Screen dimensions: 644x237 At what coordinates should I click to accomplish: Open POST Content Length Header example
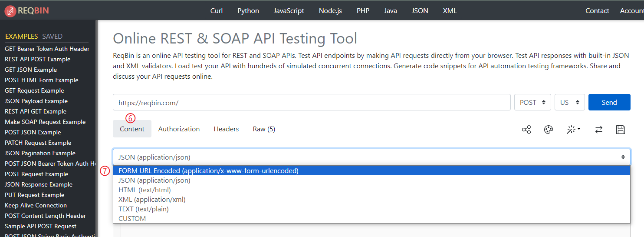coord(46,216)
